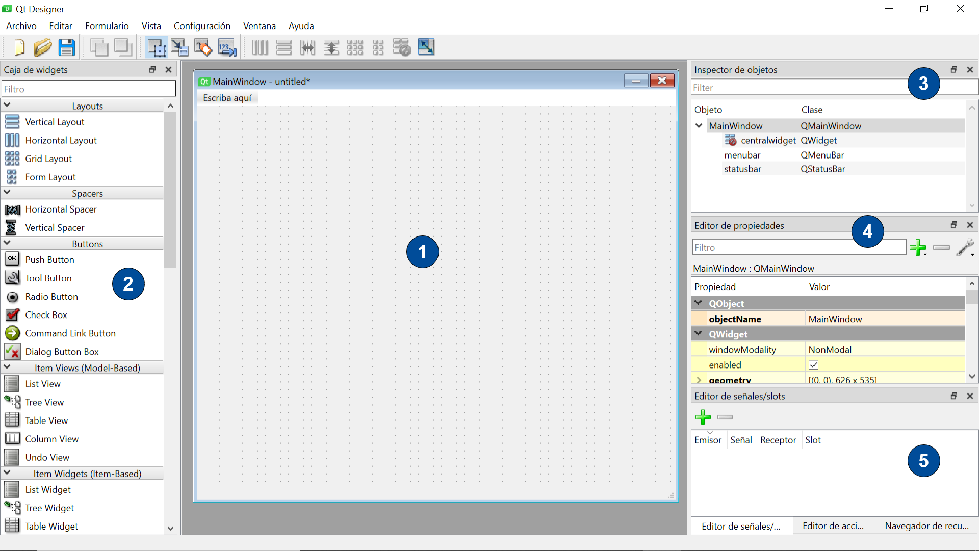Open a form with the folder icon

43,47
